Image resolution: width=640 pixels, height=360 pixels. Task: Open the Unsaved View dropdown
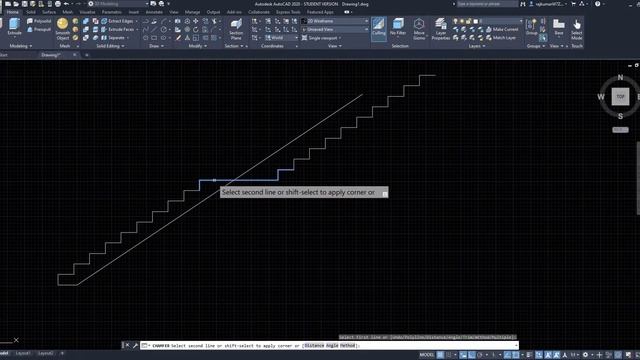point(335,29)
